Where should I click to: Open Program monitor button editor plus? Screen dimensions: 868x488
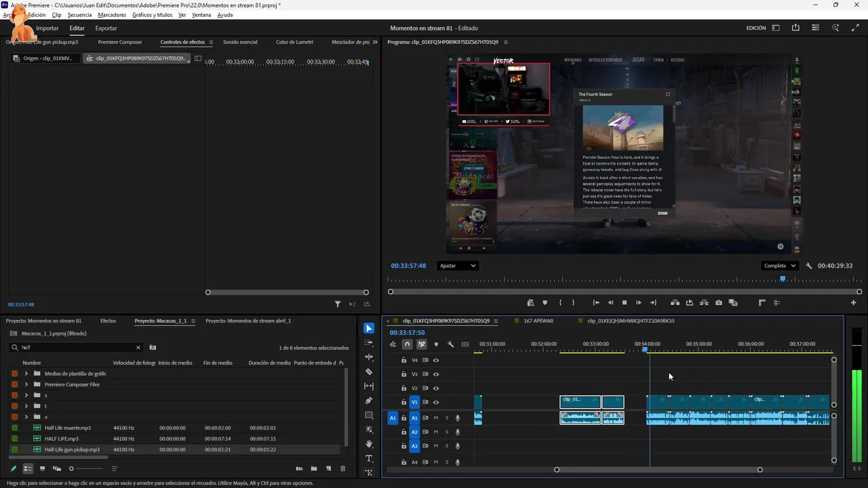(854, 303)
